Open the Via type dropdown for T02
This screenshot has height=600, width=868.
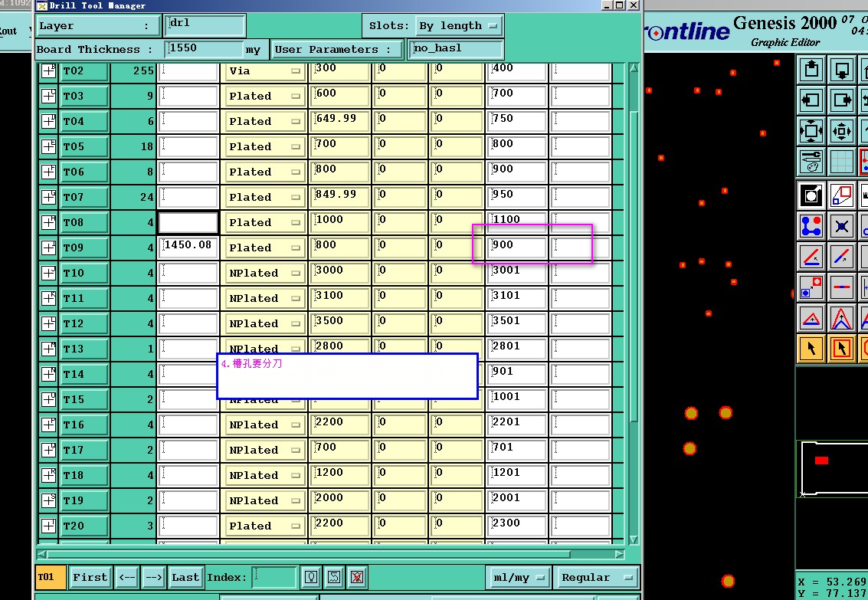(264, 70)
